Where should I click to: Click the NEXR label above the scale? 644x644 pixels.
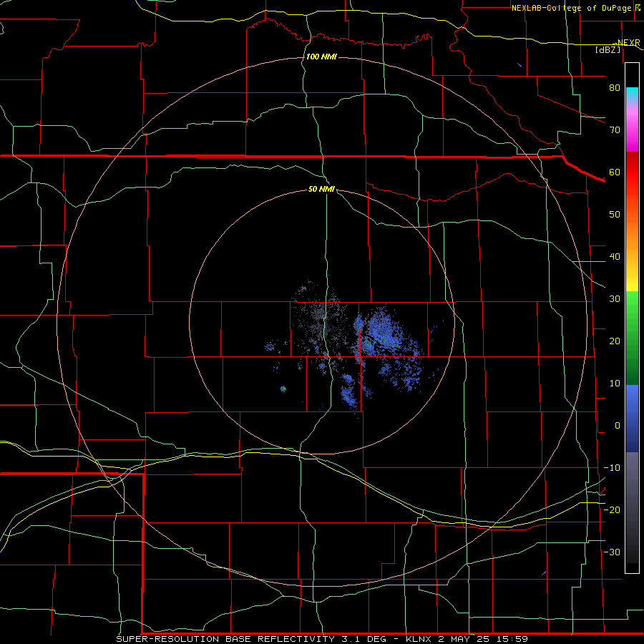tap(628, 43)
